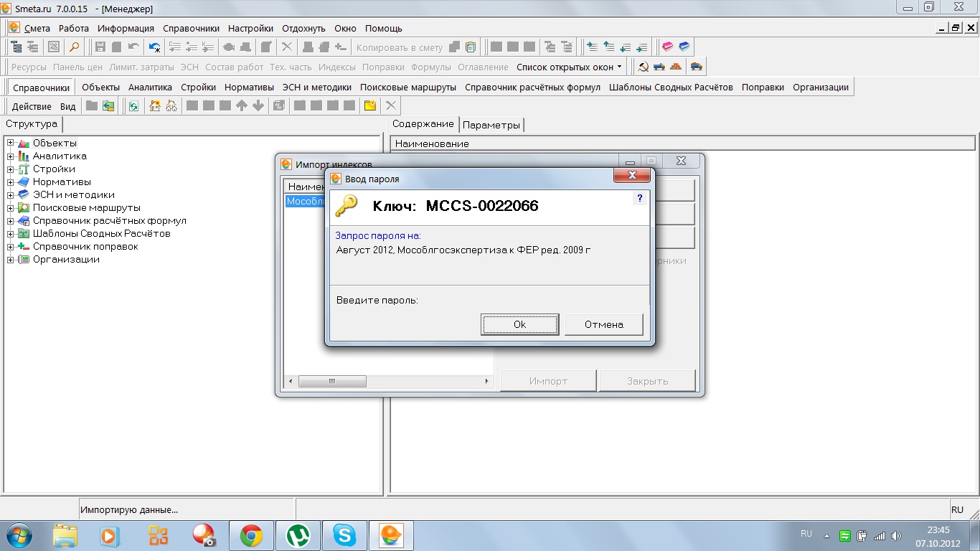Click the blue book icon in the top toolbar
Viewport: 980px width, 551px height.
(x=684, y=47)
